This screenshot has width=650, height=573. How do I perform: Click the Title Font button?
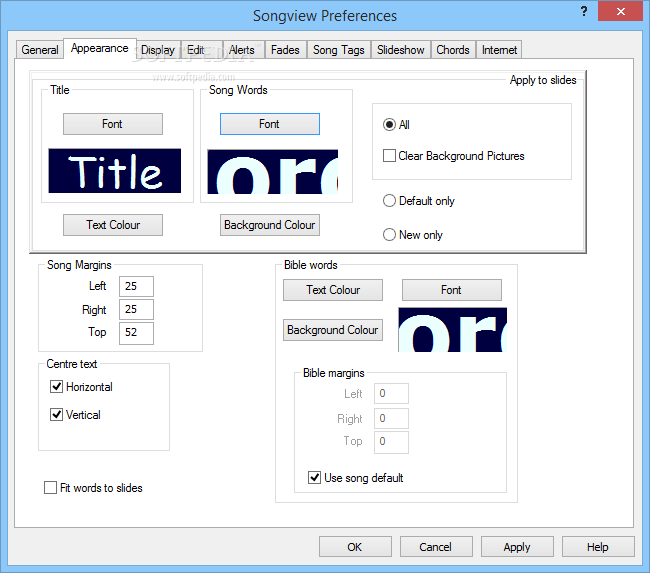(x=113, y=124)
